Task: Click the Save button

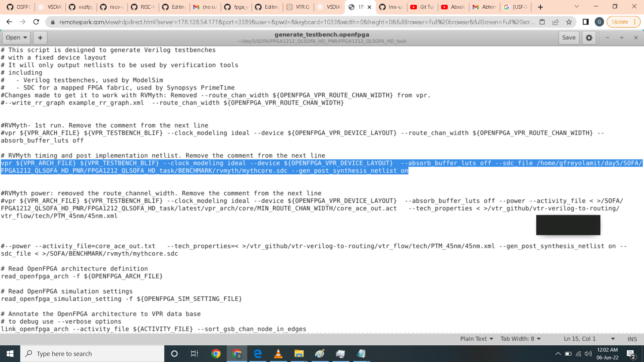Action: tap(569, 38)
